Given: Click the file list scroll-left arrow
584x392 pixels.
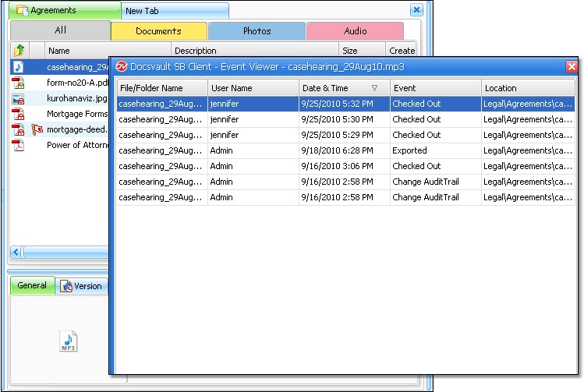Looking at the screenshot, I should tap(16, 253).
